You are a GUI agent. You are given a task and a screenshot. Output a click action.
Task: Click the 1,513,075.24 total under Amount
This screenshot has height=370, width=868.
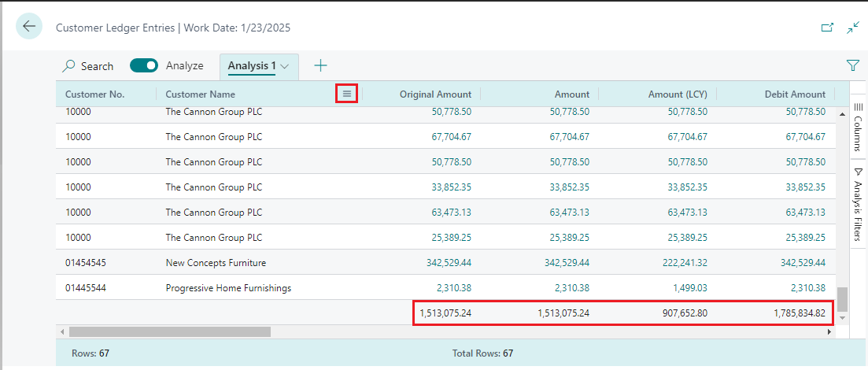563,313
